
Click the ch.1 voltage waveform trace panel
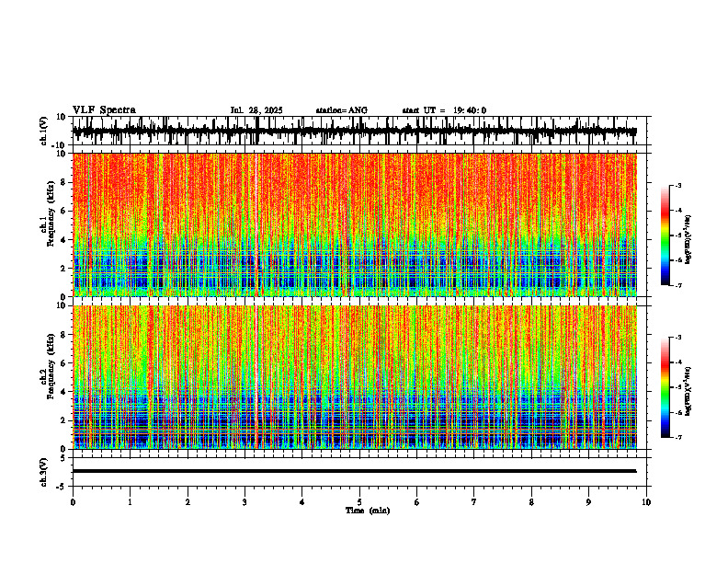pyautogui.click(x=361, y=131)
